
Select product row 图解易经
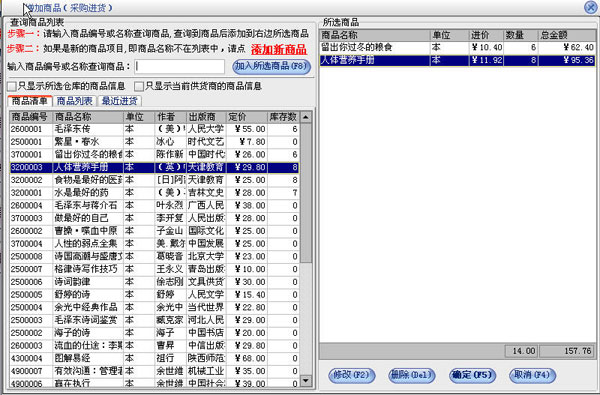point(155,358)
